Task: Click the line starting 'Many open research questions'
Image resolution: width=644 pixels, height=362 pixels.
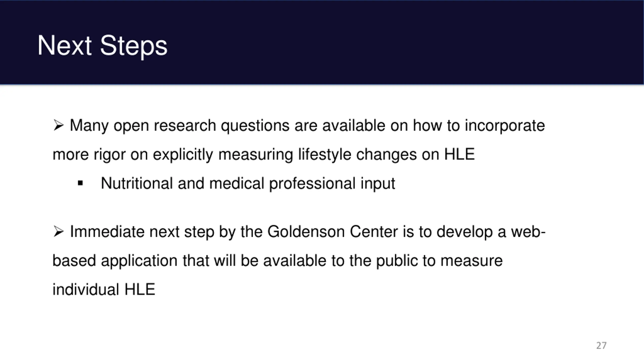Action: [x=307, y=125]
